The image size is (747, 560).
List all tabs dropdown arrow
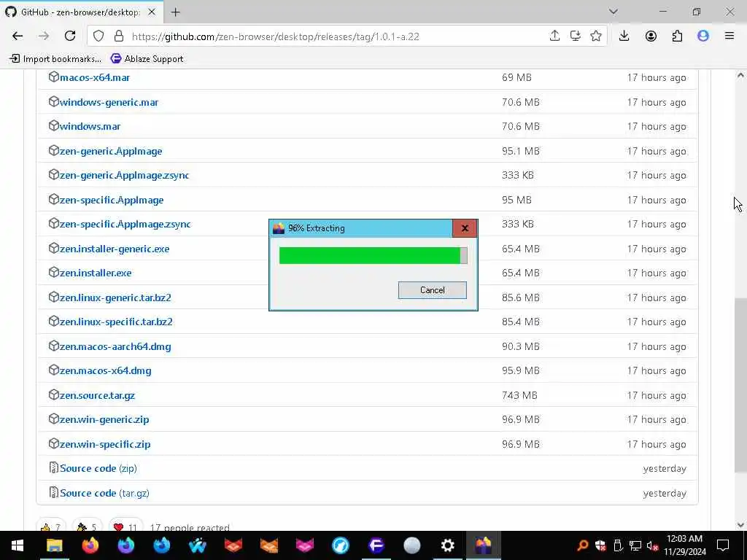(613, 12)
